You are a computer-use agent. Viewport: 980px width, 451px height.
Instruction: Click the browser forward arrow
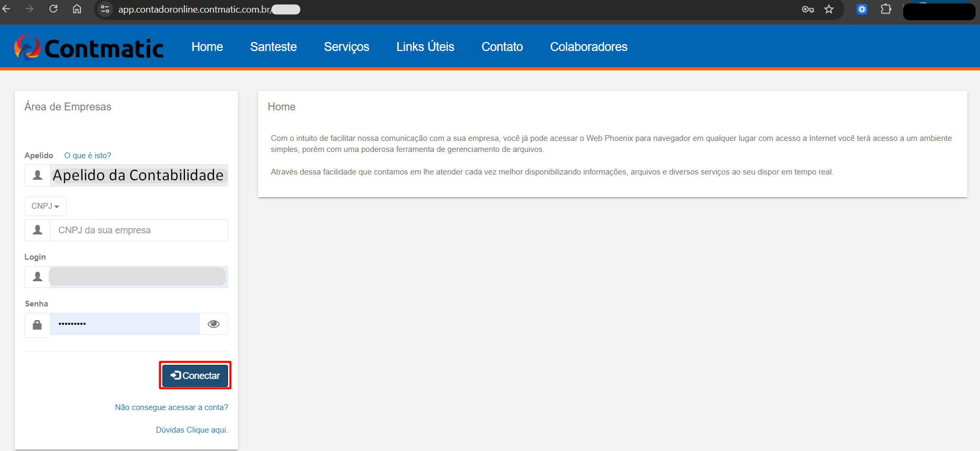coord(29,9)
